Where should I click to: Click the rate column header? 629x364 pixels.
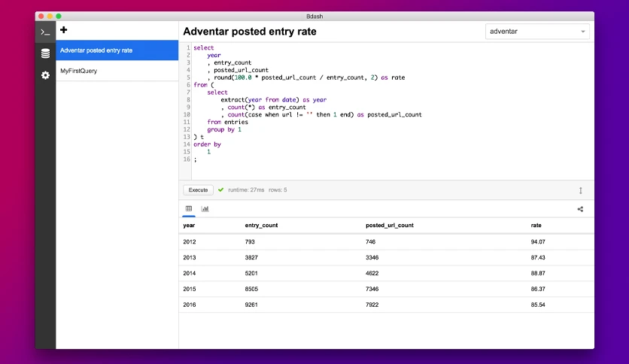[x=536, y=226]
